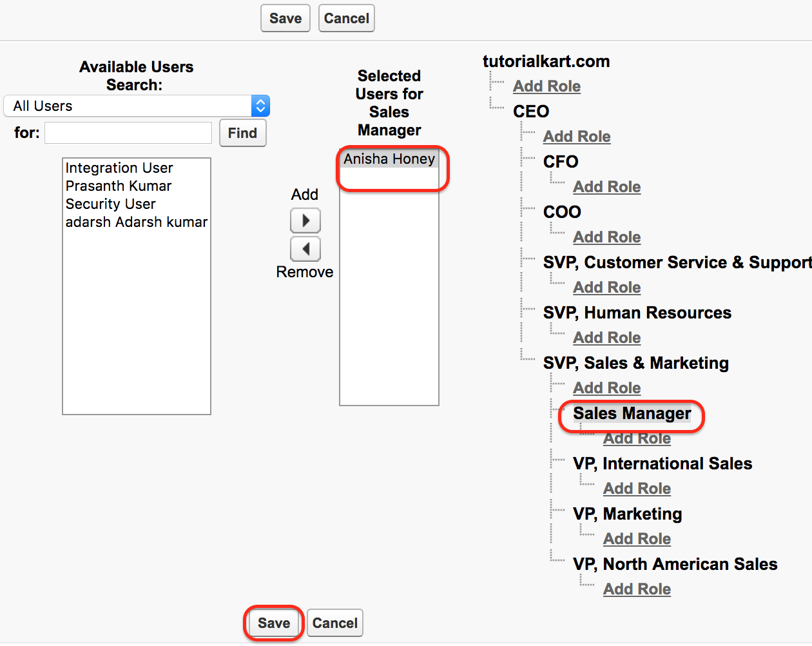Click Add Role link under CEO
Screen dimensions: 812x646
577,136
